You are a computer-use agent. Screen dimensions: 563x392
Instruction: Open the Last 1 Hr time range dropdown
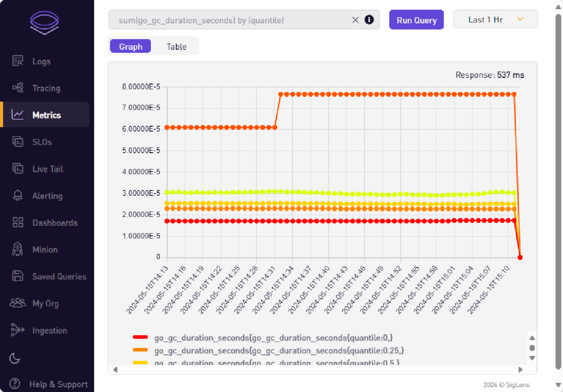495,19
